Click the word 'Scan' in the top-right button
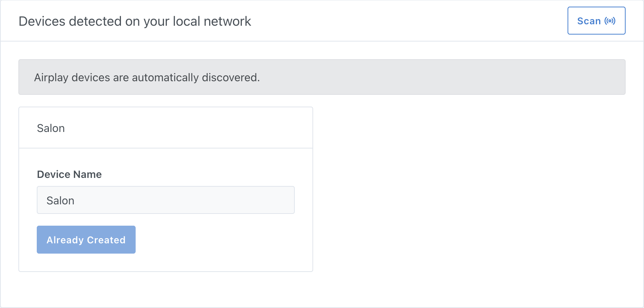Viewport: 644px width, 308px height. [589, 21]
